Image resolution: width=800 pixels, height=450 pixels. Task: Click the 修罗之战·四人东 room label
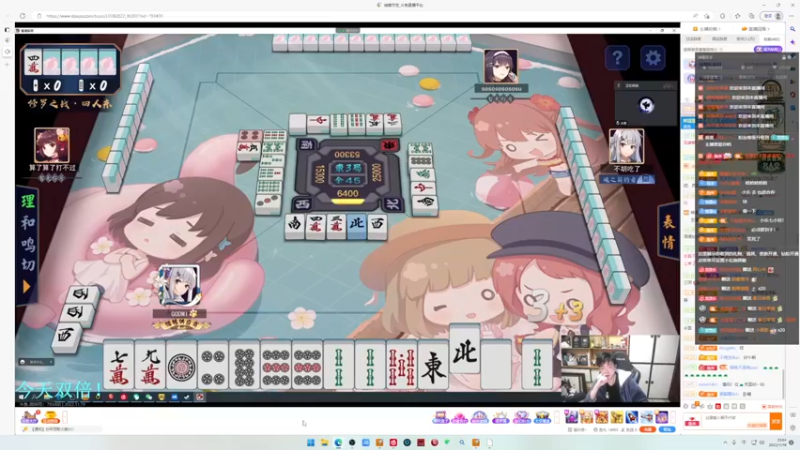click(71, 104)
